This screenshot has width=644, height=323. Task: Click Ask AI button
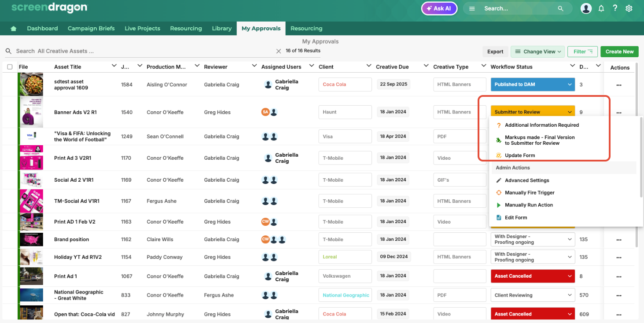[439, 8]
